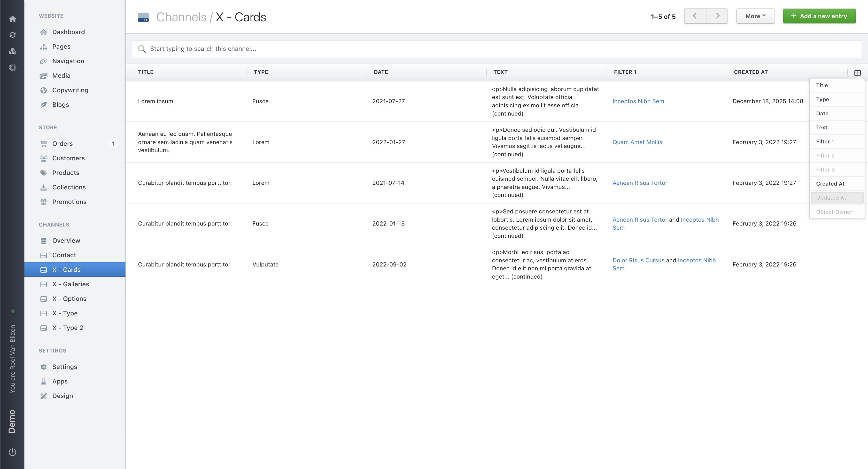Open the Aenean Risus Tortor filter link
Viewport: 868px width, 469px height.
coord(640,183)
